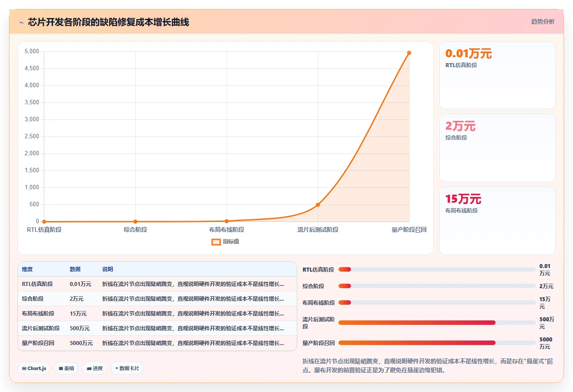Click the RTL仿真阶段 progress bar
This screenshot has height=392, width=573.
point(437,269)
